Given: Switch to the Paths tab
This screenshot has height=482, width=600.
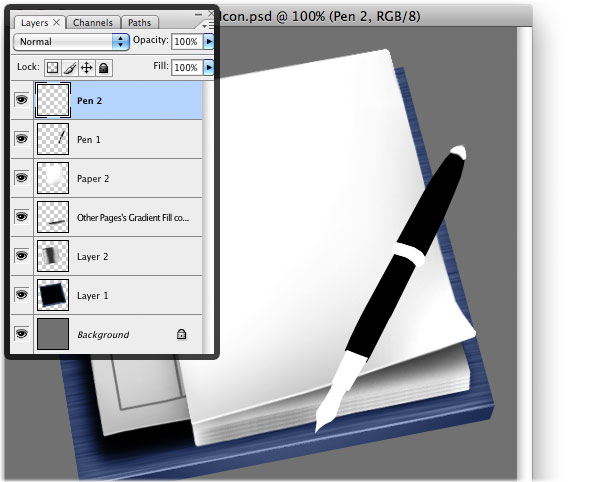Looking at the screenshot, I should coord(139,23).
